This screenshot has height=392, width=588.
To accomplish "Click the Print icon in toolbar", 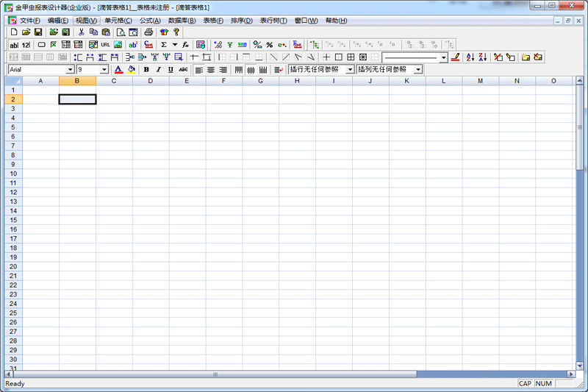I will pyautogui.click(x=149, y=32).
